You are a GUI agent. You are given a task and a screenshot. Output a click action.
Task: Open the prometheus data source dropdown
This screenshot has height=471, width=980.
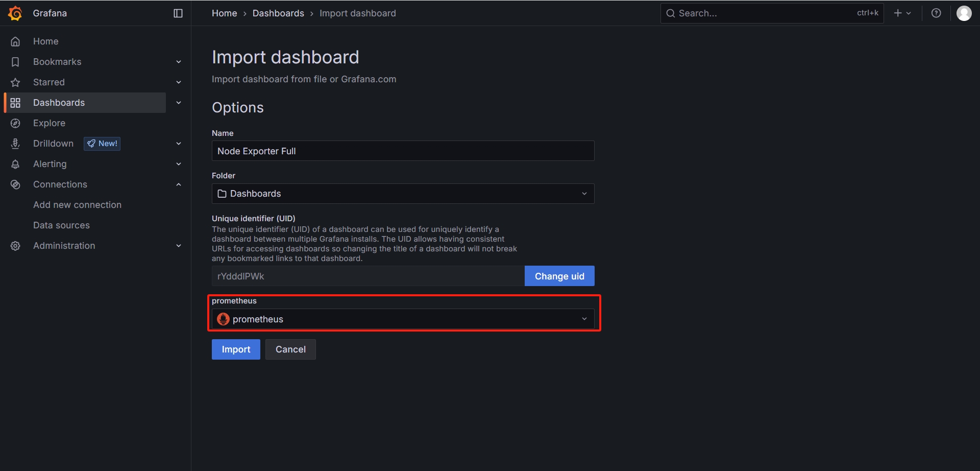[403, 319]
